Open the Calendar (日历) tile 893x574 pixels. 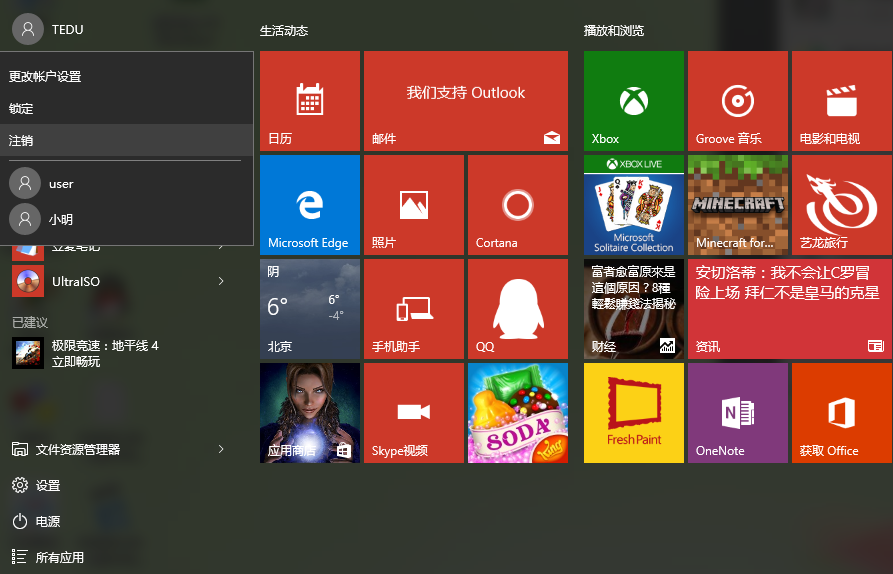pos(310,101)
